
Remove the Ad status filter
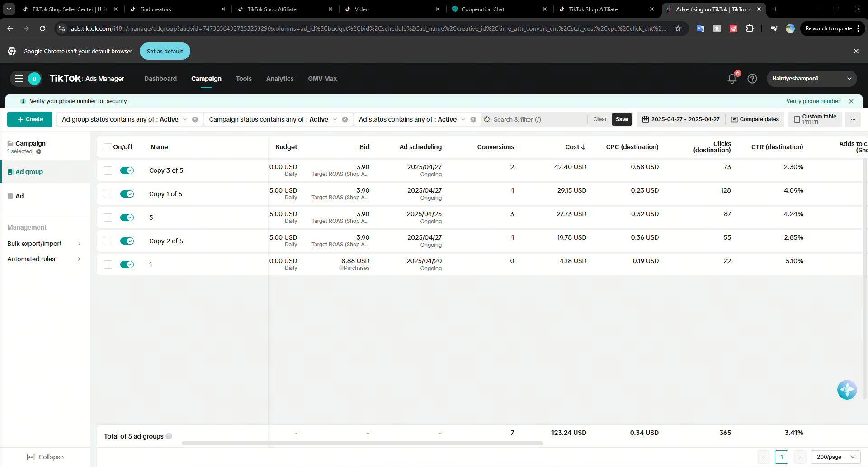[473, 119]
